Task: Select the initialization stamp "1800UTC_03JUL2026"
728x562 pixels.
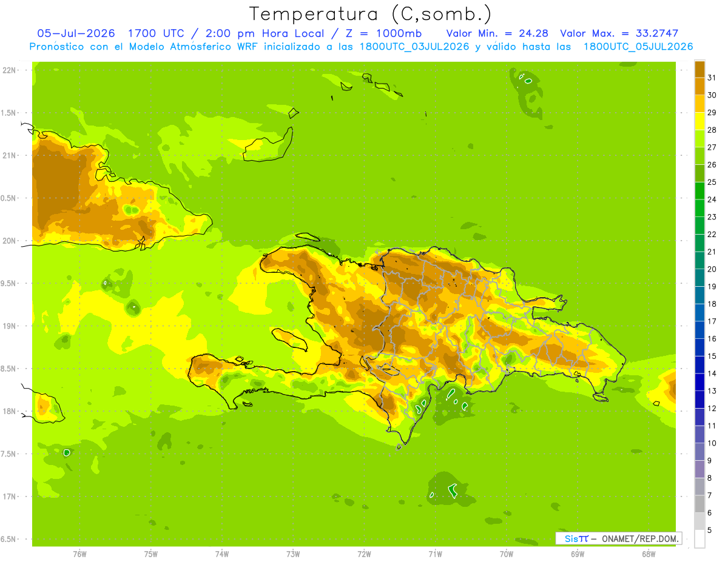Action: coord(414,47)
